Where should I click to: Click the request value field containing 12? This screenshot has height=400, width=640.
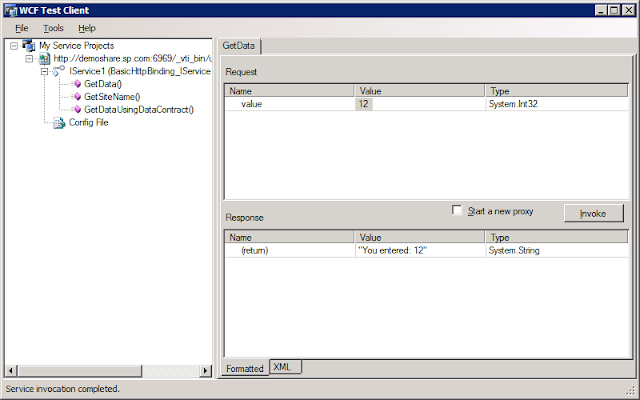point(420,104)
